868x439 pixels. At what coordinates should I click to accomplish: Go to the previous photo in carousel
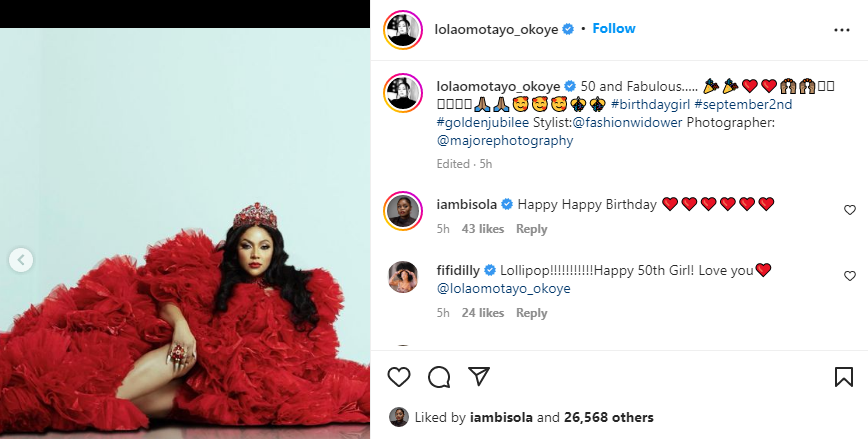[x=21, y=260]
